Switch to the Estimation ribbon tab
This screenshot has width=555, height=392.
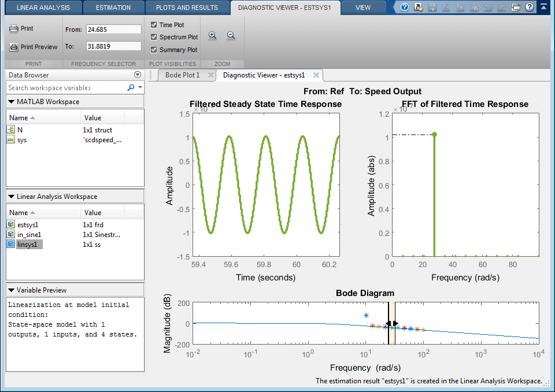click(113, 8)
